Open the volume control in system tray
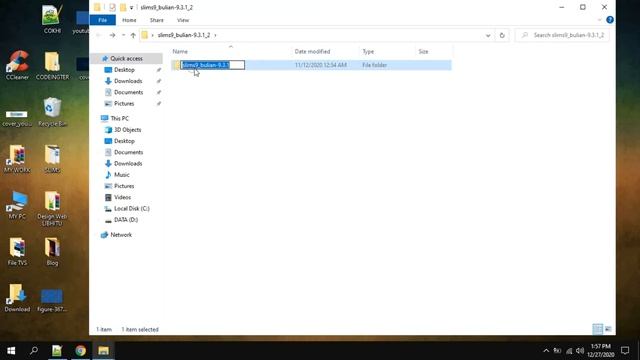Viewport: 640px width, 360px height. [580, 351]
